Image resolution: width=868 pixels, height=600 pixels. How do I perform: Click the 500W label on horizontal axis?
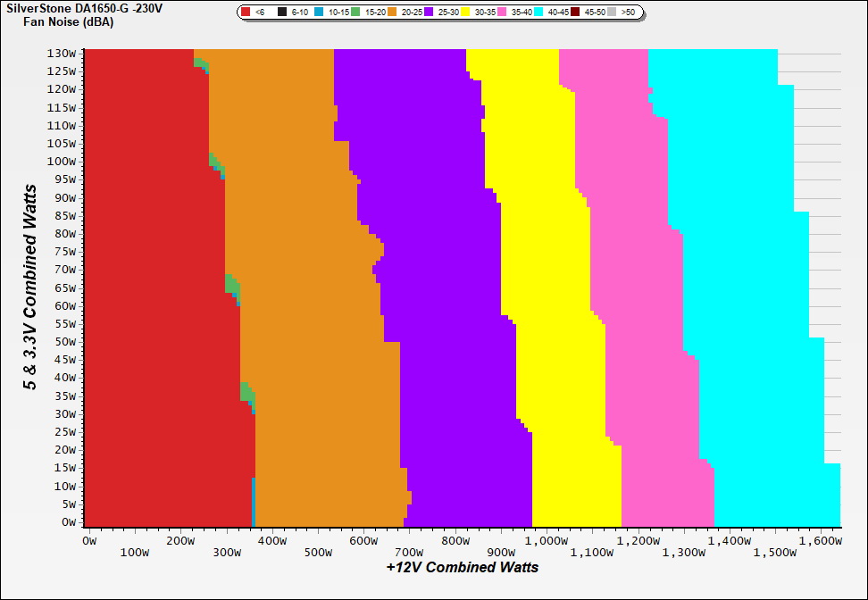click(318, 553)
